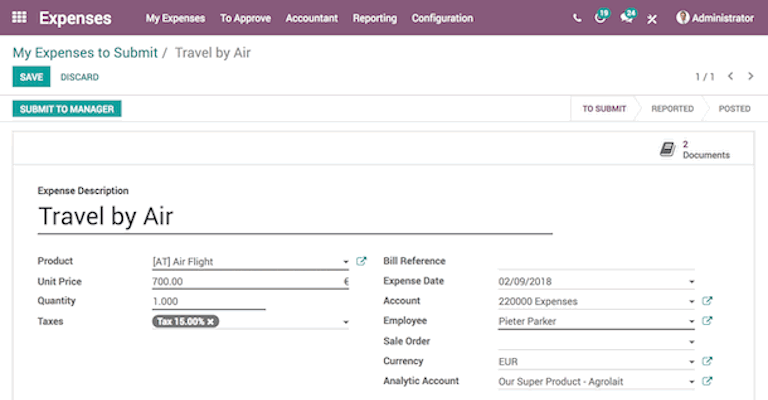Open the Expense Date picker arrow
768x400 pixels.
692,282
